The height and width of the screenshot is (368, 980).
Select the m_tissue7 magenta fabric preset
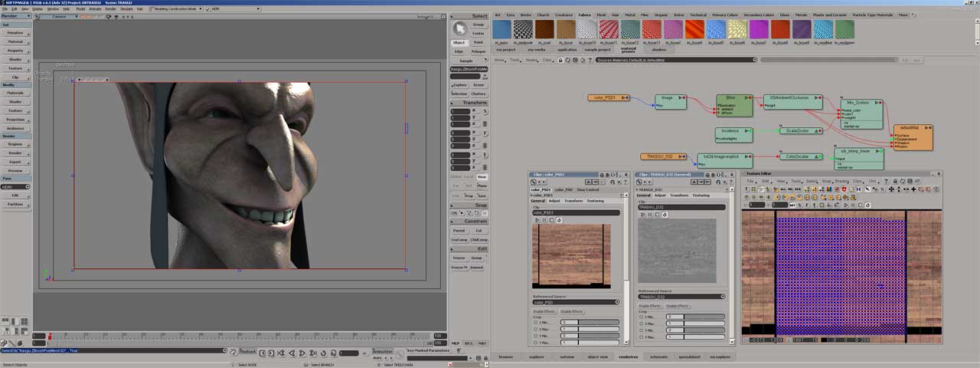(759, 29)
